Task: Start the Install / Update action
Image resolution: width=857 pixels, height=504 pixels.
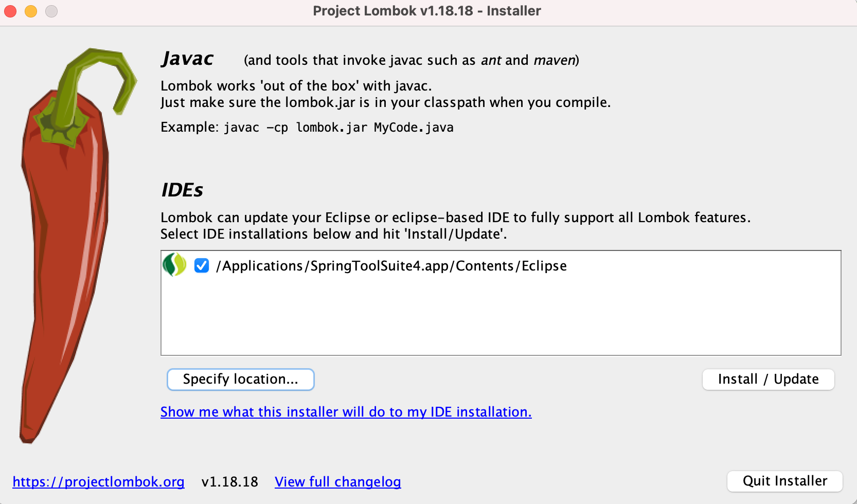Action: [768, 380]
